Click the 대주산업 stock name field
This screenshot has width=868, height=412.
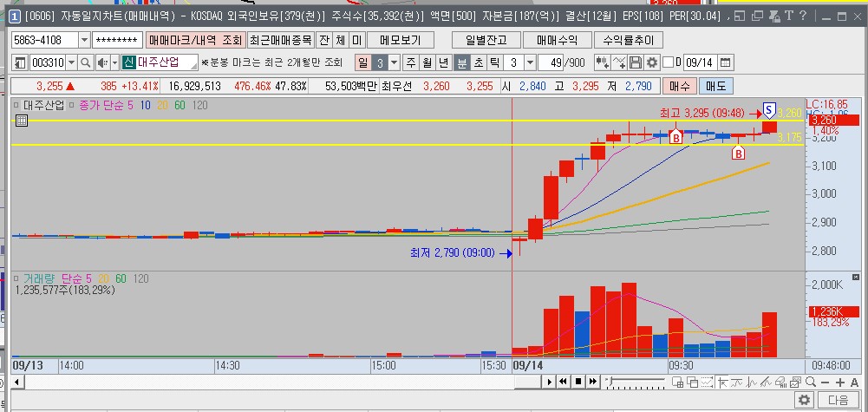(160, 62)
